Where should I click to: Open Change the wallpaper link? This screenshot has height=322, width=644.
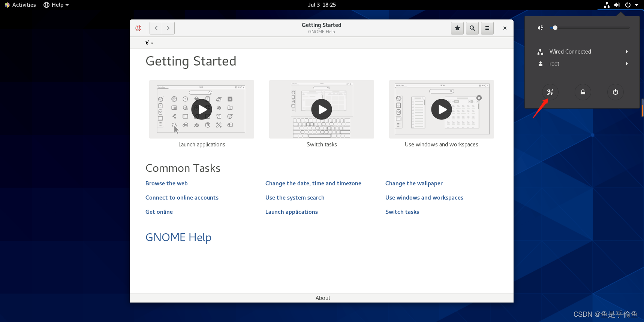click(x=414, y=183)
